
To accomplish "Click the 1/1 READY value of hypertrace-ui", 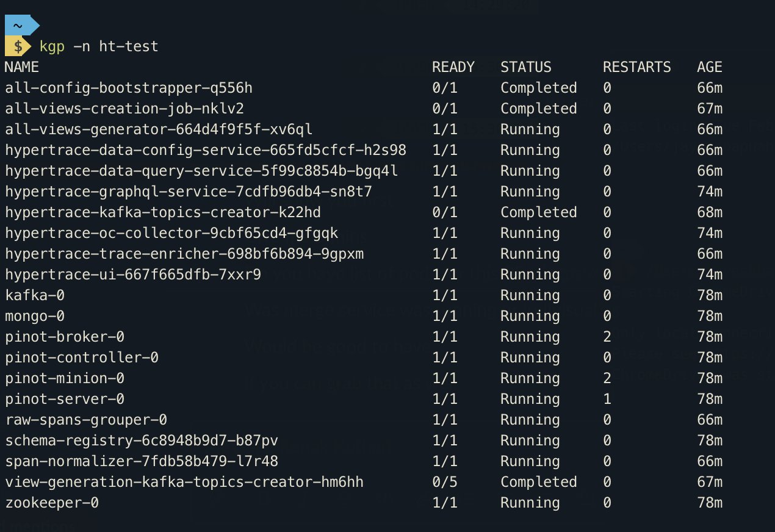I will tap(445, 275).
